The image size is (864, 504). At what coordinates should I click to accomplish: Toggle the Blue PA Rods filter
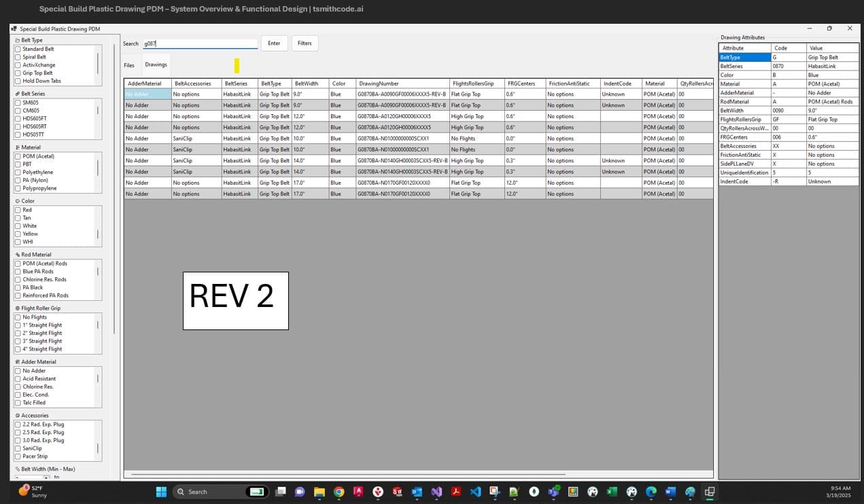click(17, 271)
